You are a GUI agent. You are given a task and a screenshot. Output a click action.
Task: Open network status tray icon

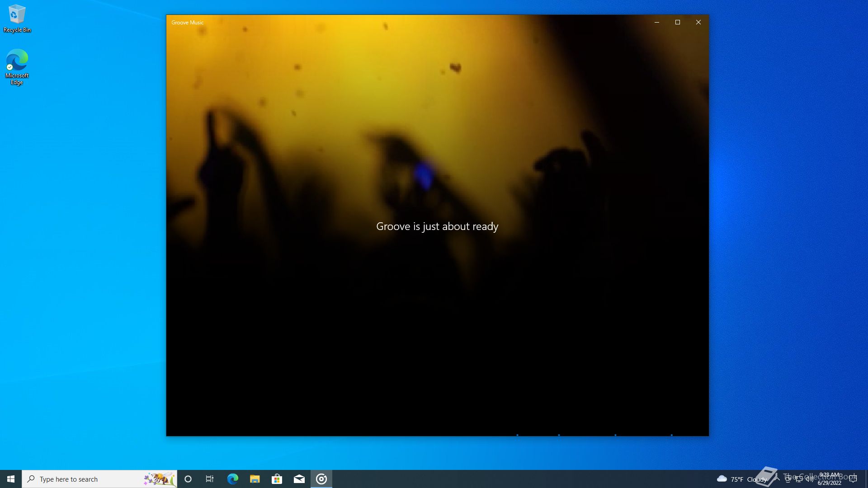(x=799, y=479)
